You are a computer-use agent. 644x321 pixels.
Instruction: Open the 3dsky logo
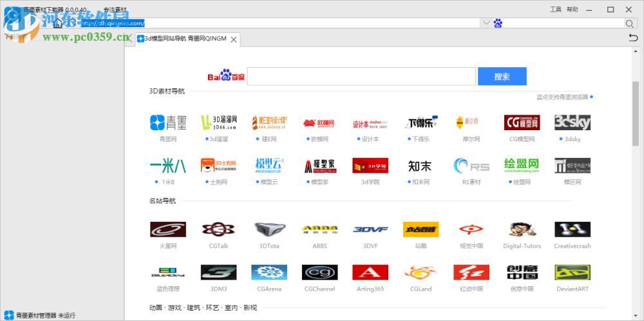click(x=573, y=122)
